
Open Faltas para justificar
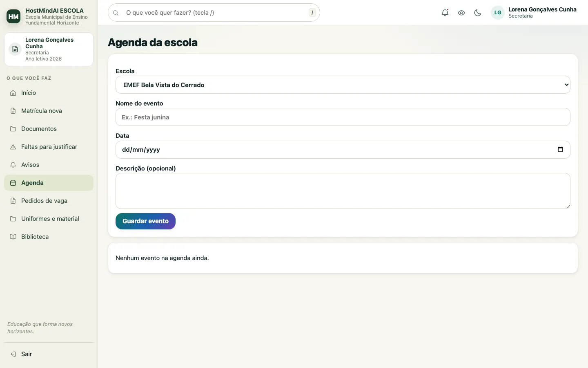[x=49, y=147]
